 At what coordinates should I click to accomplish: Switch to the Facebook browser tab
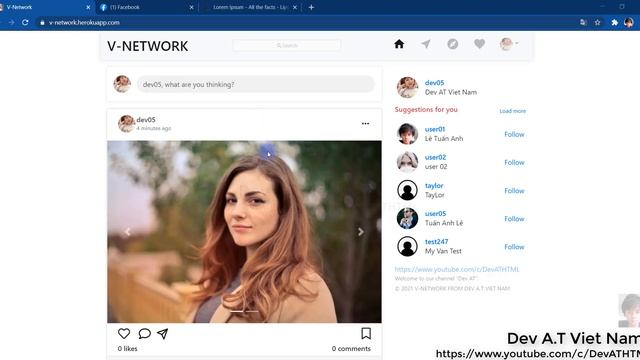coord(147,7)
